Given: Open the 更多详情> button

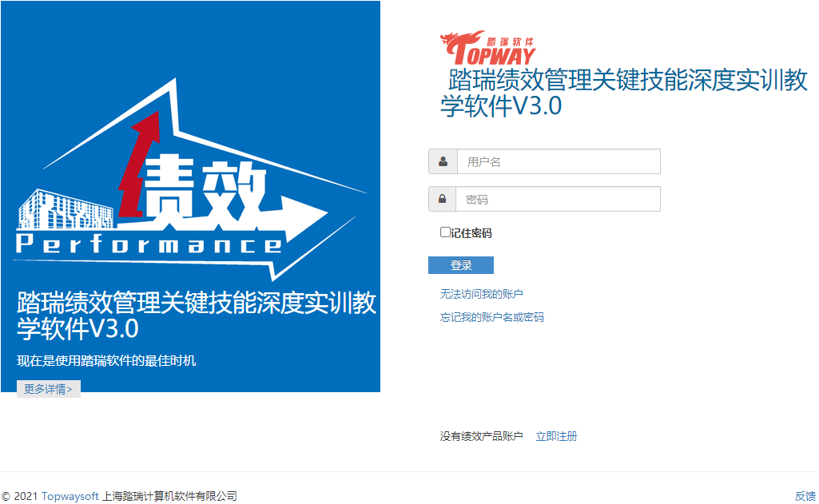Looking at the screenshot, I should click(x=49, y=389).
